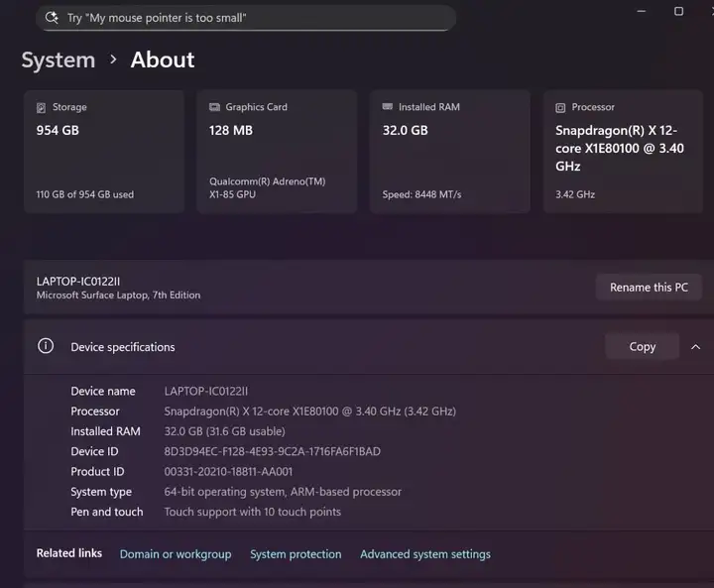The image size is (714, 588).
Task: Select the LAPTOP-IC0122II PC name heading
Action: click(x=78, y=282)
